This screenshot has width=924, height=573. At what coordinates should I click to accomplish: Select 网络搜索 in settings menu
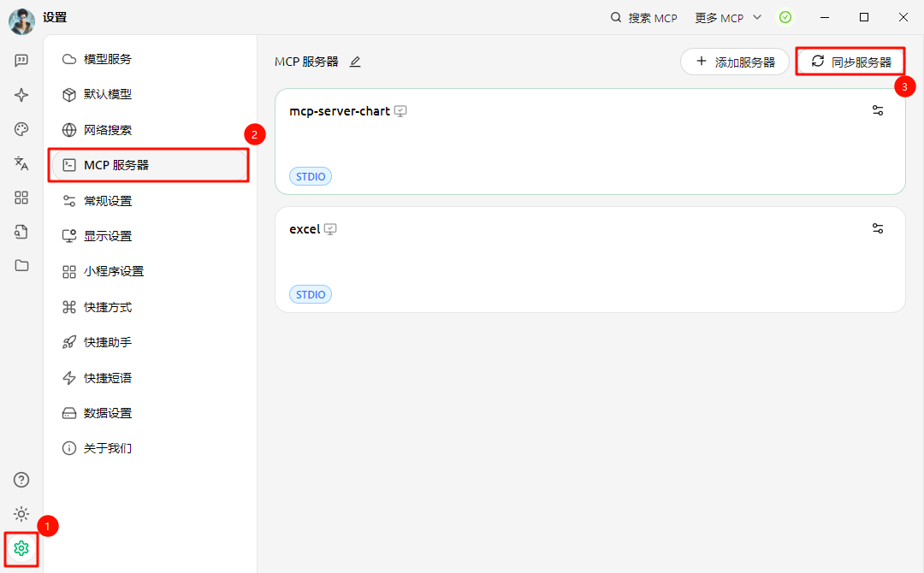click(108, 130)
